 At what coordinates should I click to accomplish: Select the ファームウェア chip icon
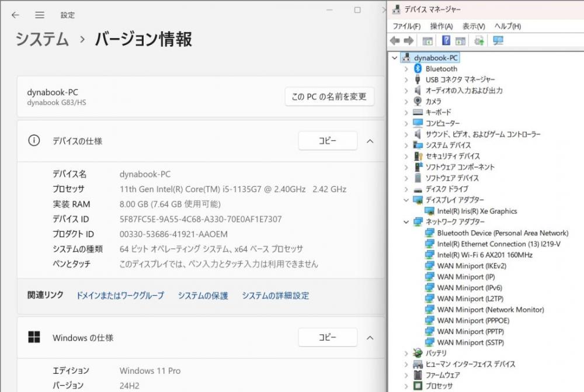click(x=418, y=375)
